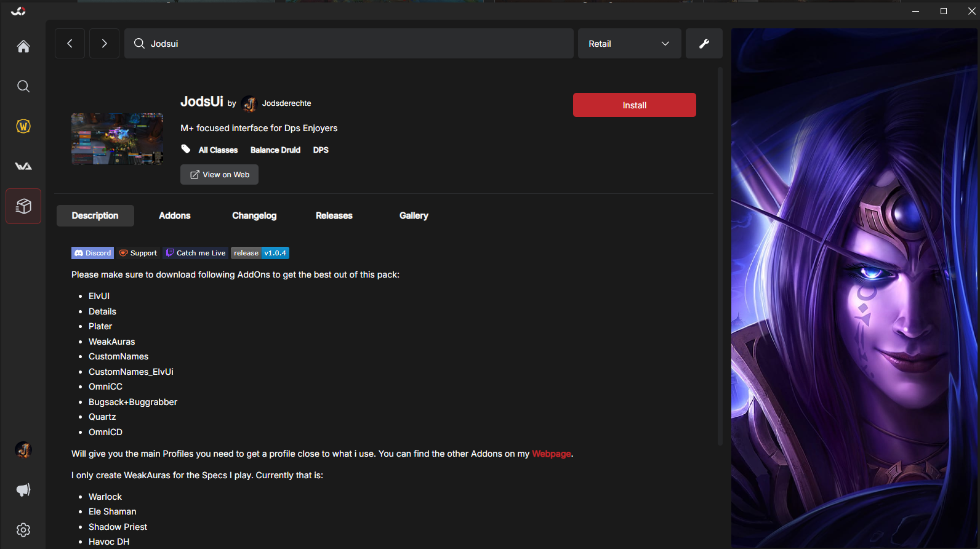Select the World of Warcraft icon
980x549 pixels.
(23, 126)
